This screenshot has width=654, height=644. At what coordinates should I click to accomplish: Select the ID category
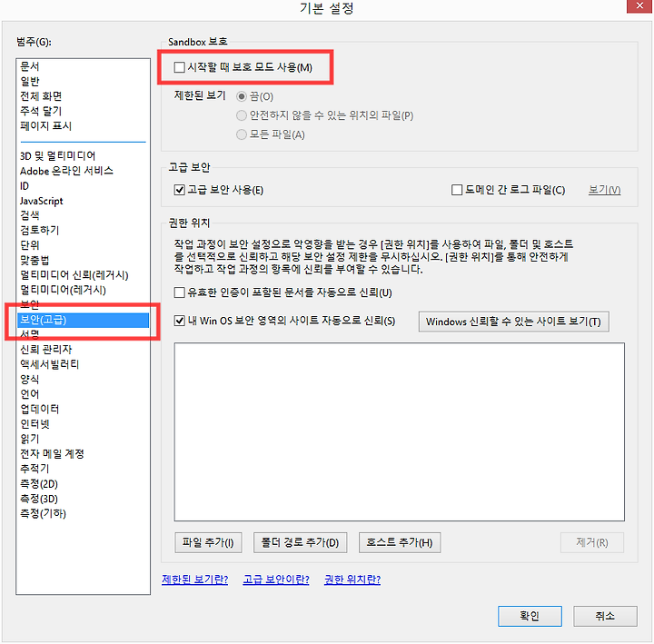tap(83, 186)
